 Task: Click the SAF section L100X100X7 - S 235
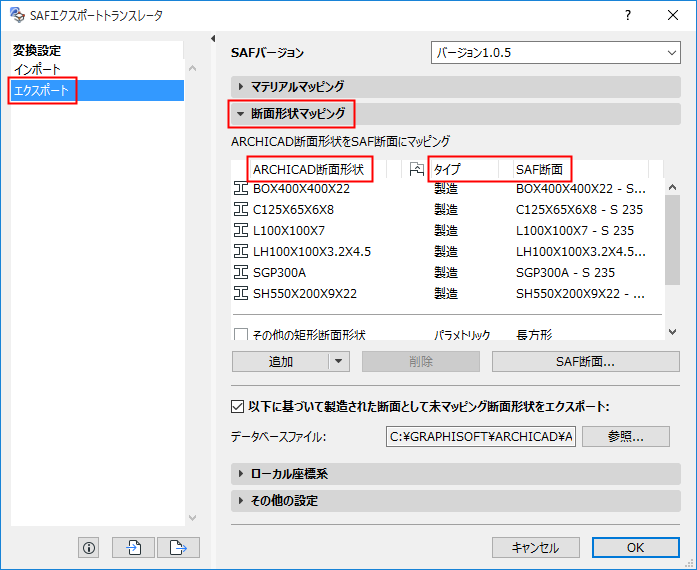[x=575, y=230]
